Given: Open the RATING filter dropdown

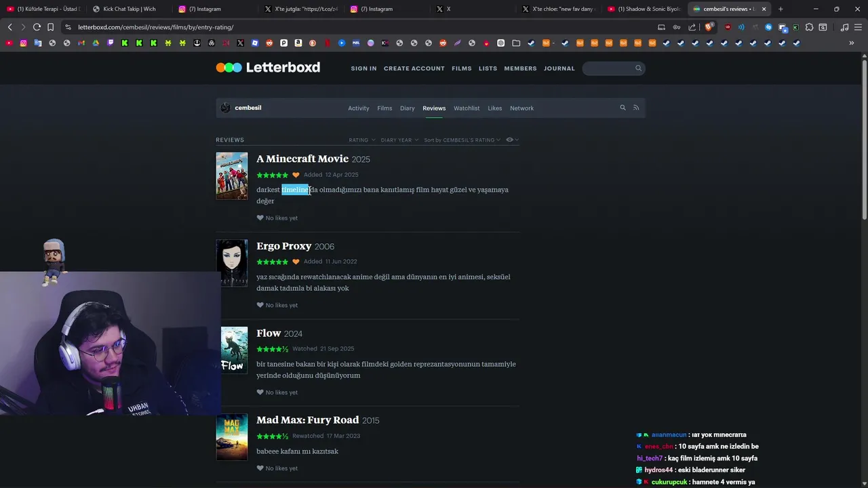Looking at the screenshot, I should 361,140.
